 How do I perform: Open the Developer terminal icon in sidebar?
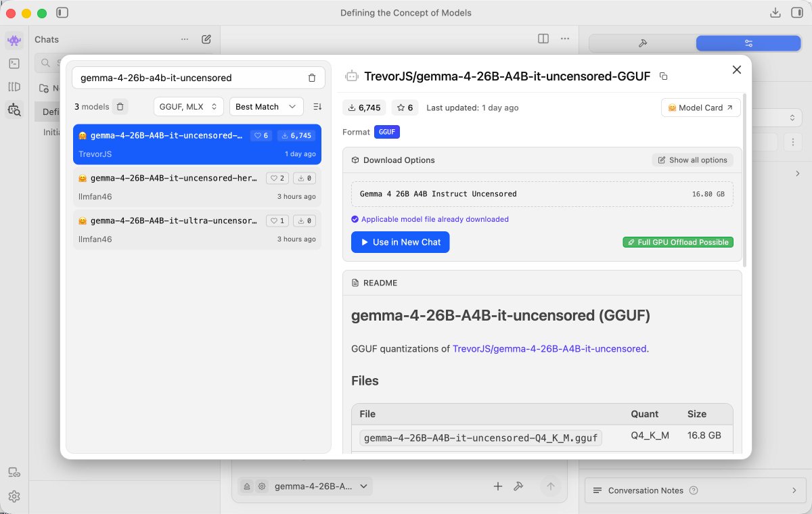click(14, 64)
